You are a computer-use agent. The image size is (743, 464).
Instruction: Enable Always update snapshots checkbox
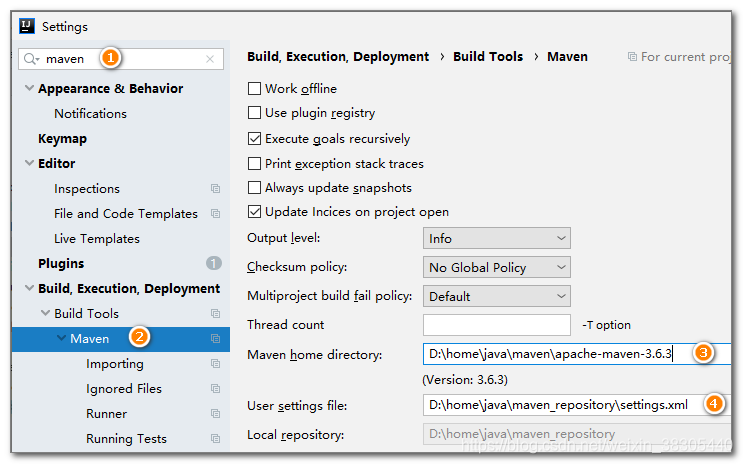(254, 188)
